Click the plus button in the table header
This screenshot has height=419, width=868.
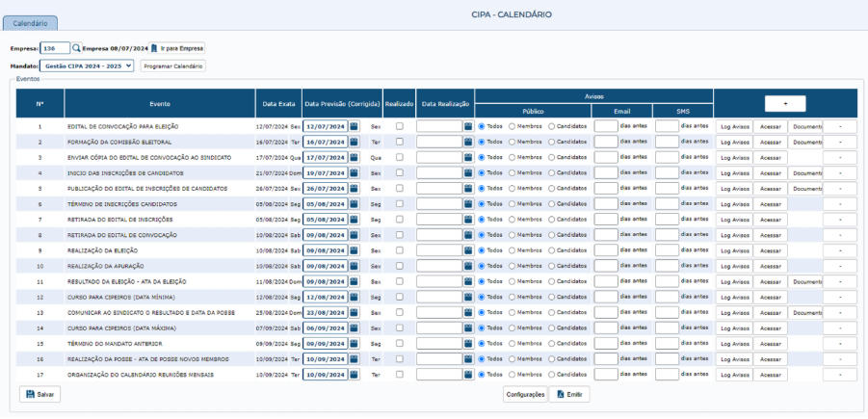pos(784,103)
